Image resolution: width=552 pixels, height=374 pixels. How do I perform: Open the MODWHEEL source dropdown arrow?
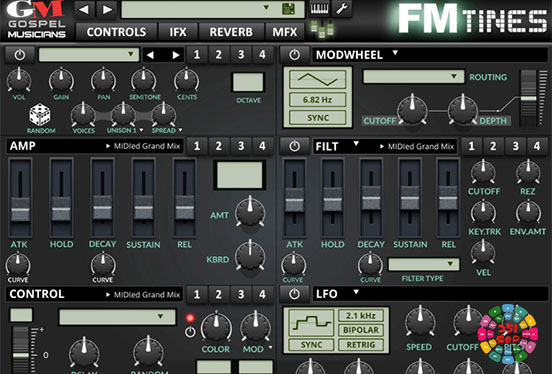[x=395, y=53]
